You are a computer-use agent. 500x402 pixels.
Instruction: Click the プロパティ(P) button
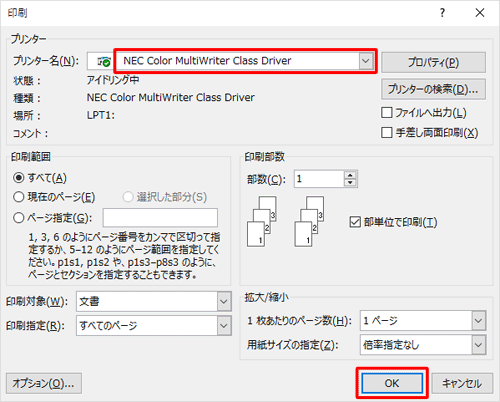(433, 62)
